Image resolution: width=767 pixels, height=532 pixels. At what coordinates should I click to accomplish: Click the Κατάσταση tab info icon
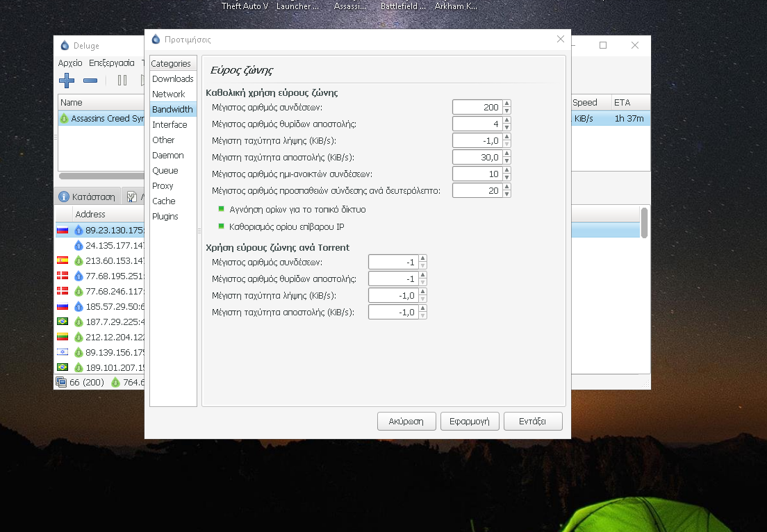pyautogui.click(x=64, y=197)
